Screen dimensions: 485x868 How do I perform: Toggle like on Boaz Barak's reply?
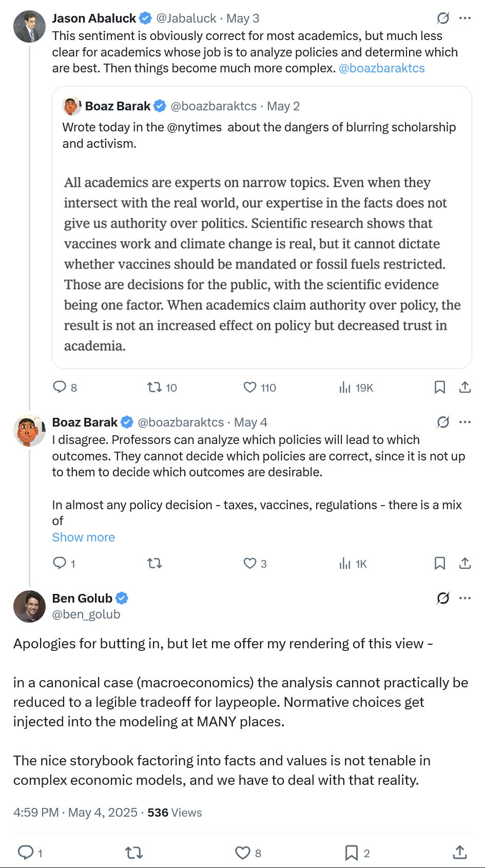[x=250, y=564]
